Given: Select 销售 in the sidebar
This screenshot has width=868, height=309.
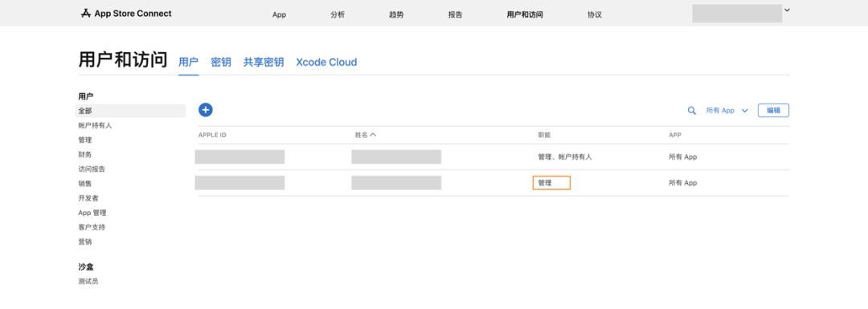Looking at the screenshot, I should (x=85, y=183).
